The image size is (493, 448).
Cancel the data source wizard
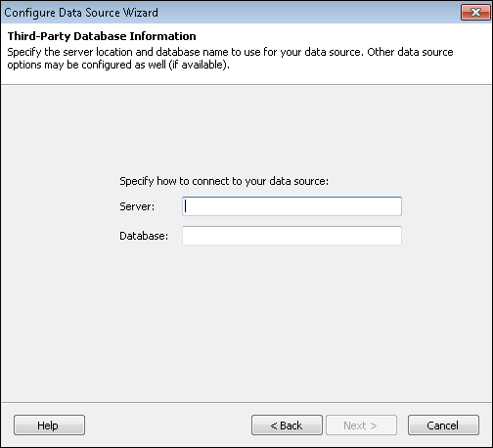click(443, 426)
